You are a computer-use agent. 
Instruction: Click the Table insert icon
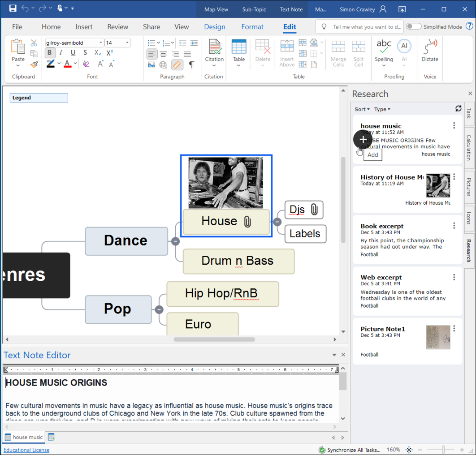coord(239,47)
